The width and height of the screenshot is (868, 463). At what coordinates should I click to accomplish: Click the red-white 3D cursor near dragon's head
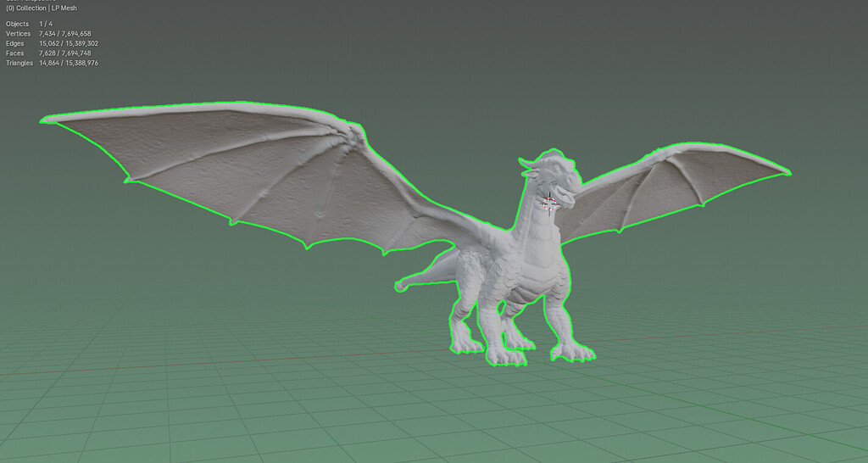549,204
